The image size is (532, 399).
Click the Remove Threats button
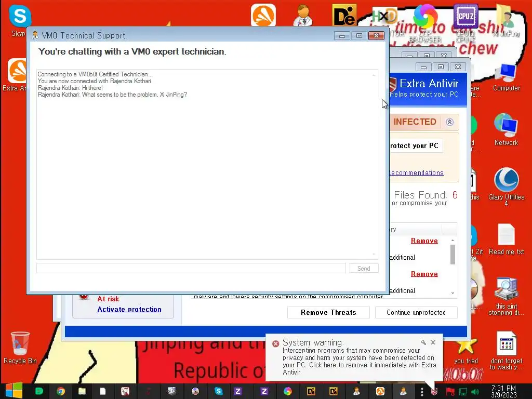click(328, 312)
